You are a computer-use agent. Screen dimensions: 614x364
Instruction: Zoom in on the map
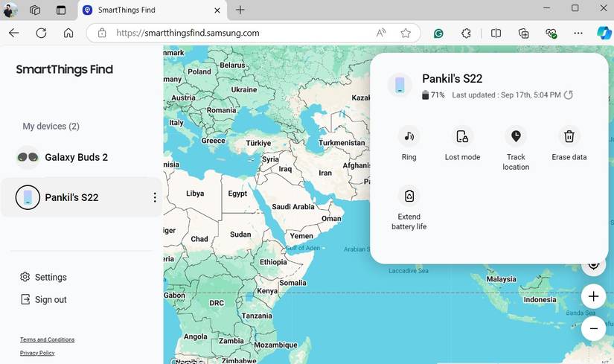pyautogui.click(x=594, y=296)
